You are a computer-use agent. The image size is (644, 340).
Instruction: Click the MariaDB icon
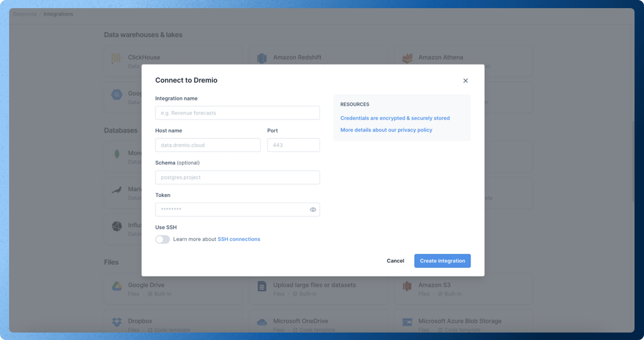(x=117, y=190)
